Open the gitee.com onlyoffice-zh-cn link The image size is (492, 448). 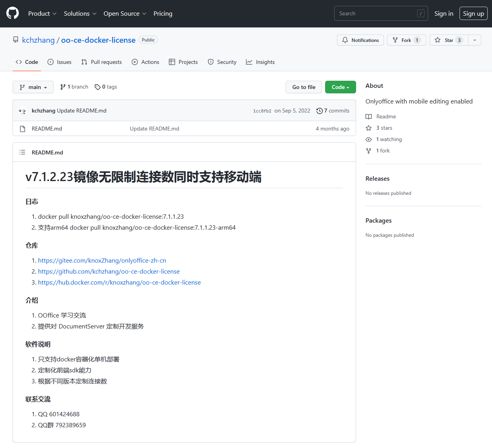coord(102,261)
